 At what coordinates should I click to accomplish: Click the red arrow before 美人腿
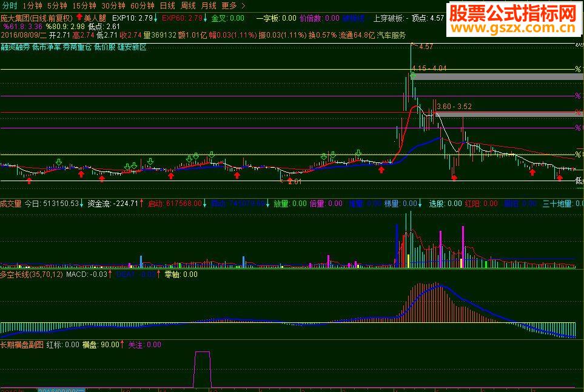pos(79,17)
